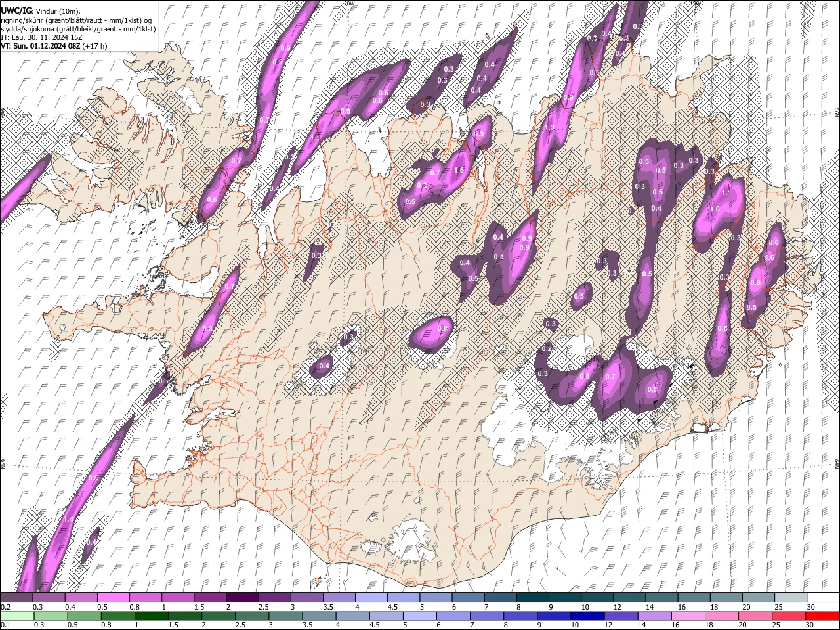Select the 'IT: Lau. 30. 11. 2024 15Z' line
This screenshot has height=630, width=840.
click(x=41, y=37)
